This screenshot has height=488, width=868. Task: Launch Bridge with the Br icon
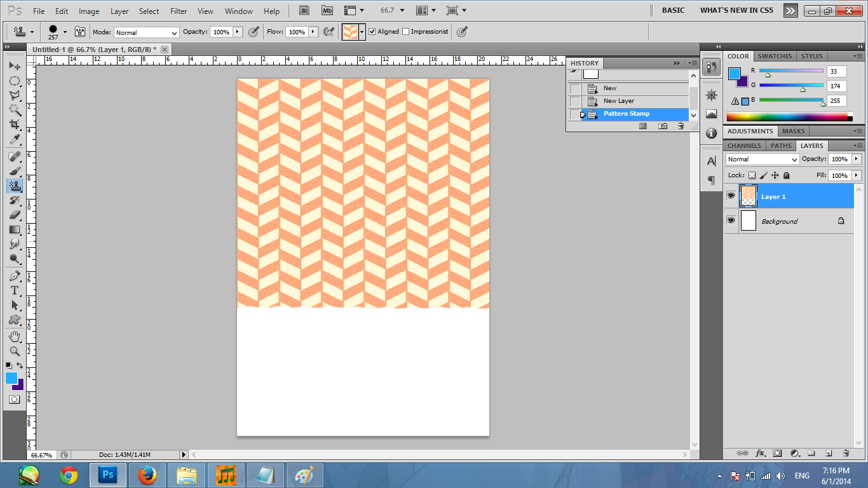click(x=305, y=11)
